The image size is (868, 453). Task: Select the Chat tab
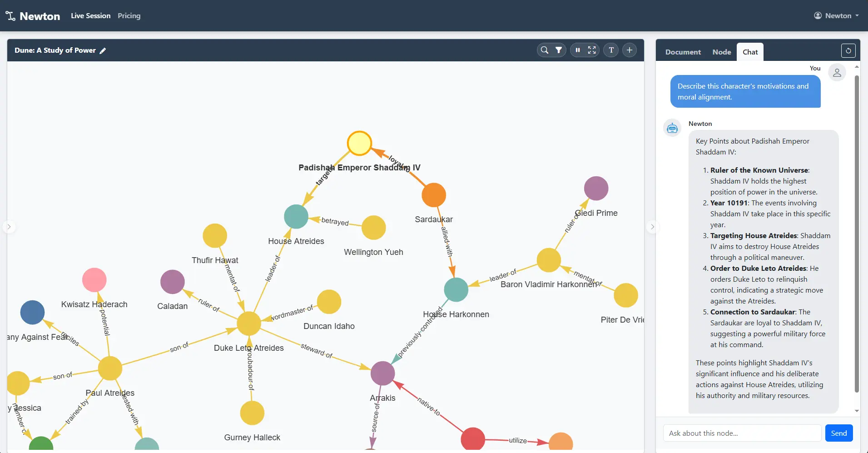(x=750, y=52)
